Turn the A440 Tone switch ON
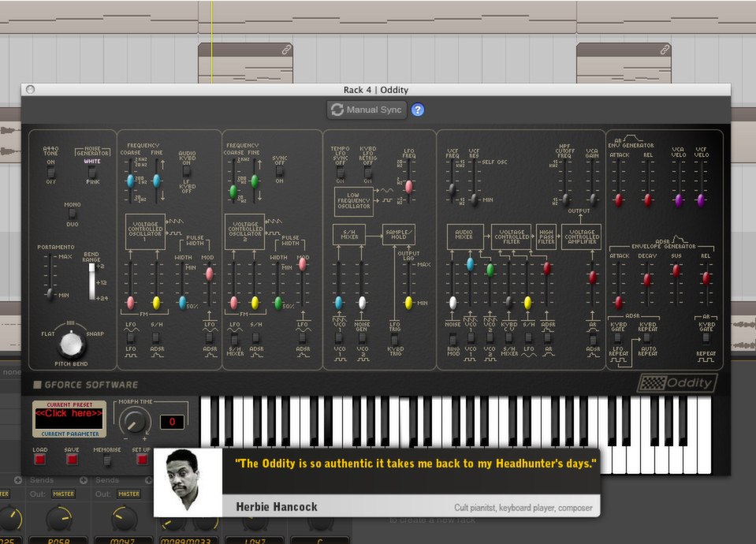The image size is (756, 544). (x=49, y=167)
